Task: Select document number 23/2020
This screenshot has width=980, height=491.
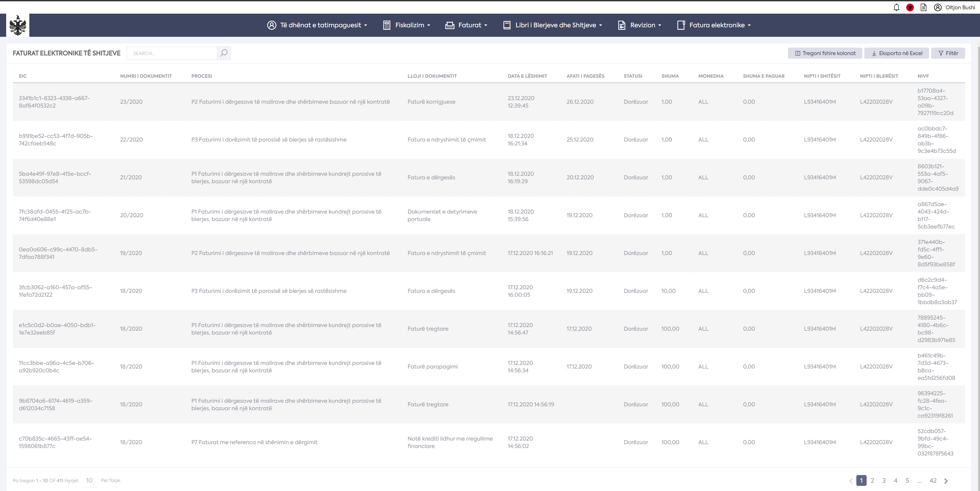Action: click(x=131, y=102)
